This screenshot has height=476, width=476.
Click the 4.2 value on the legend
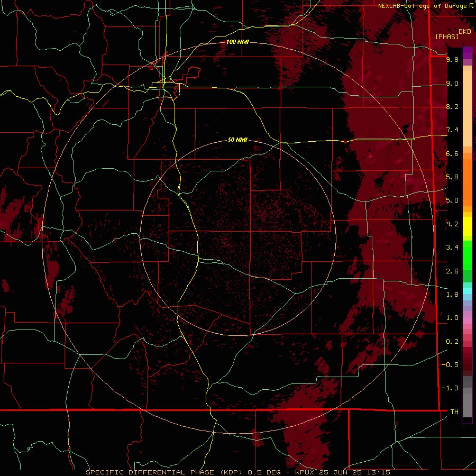452,224
